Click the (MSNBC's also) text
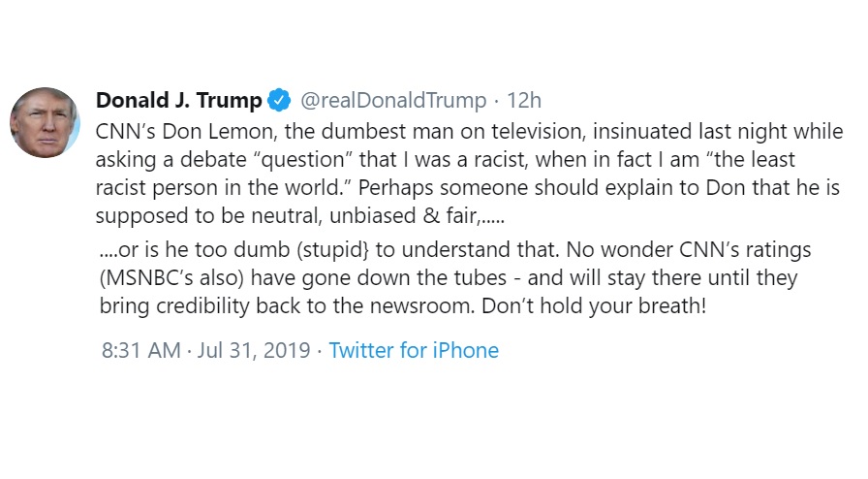Screen dimensions: 868x479 point(171,277)
